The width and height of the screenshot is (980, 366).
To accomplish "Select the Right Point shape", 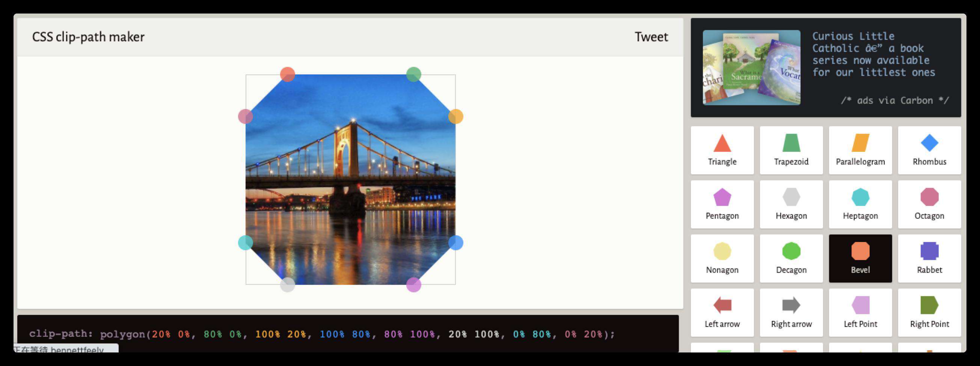I will (929, 313).
